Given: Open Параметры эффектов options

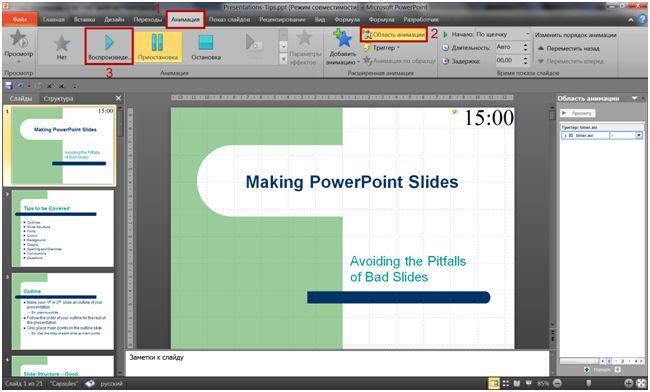Looking at the screenshot, I should point(304,48).
